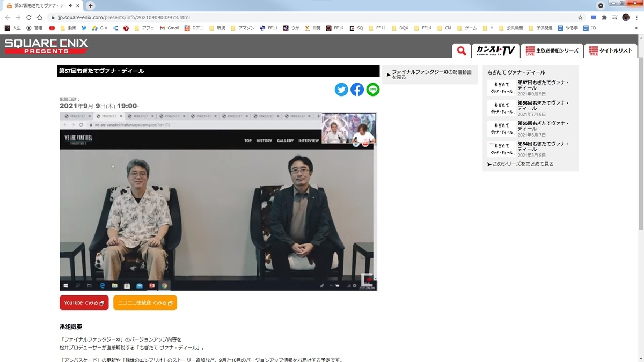Open the Dアニ bookmark
The image size is (644, 362).
tap(194, 28)
